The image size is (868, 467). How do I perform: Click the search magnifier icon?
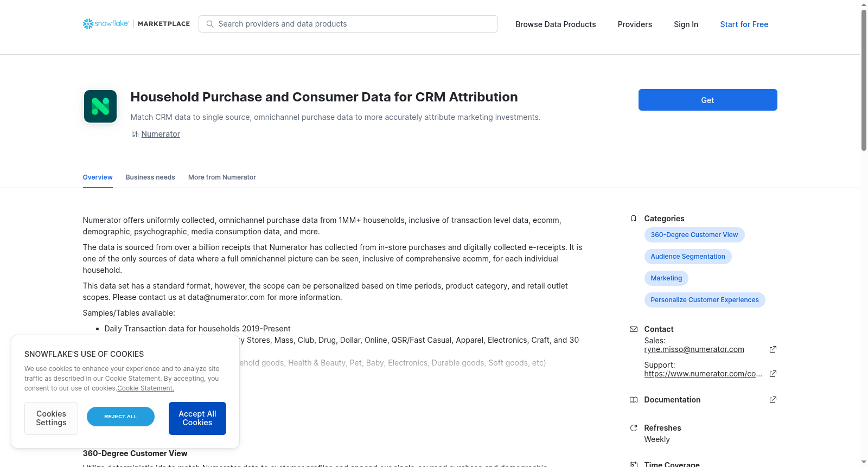[x=210, y=24]
